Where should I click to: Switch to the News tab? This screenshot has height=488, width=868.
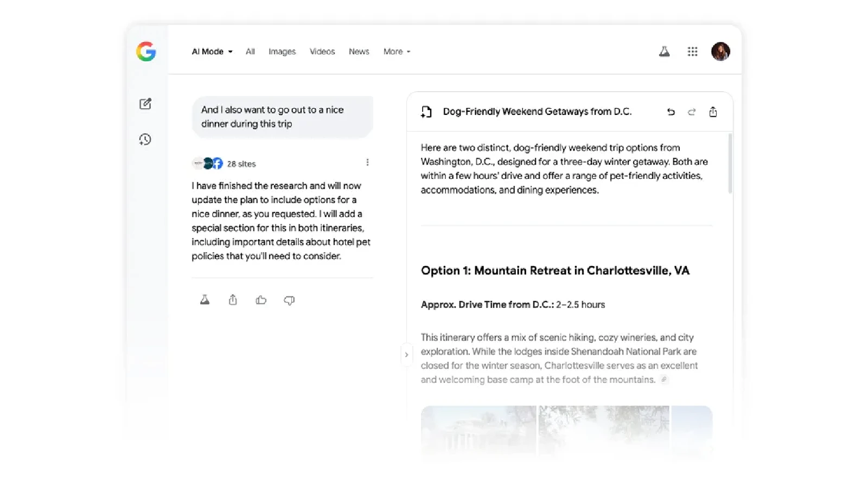pyautogui.click(x=359, y=52)
